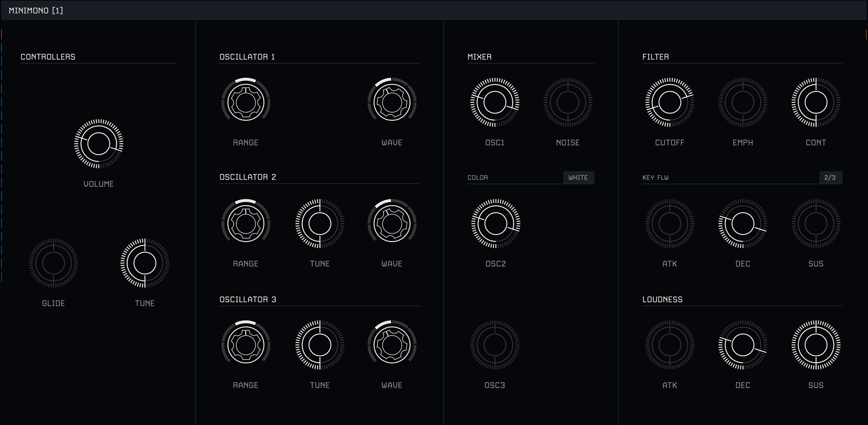Click the Filter Cutoff knob

(x=670, y=102)
